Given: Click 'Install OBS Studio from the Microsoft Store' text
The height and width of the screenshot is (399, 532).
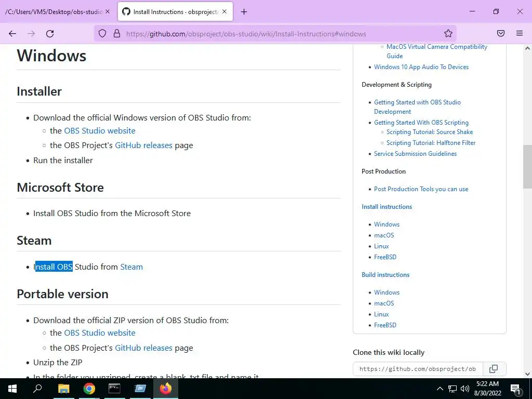Looking at the screenshot, I should pyautogui.click(x=112, y=214).
